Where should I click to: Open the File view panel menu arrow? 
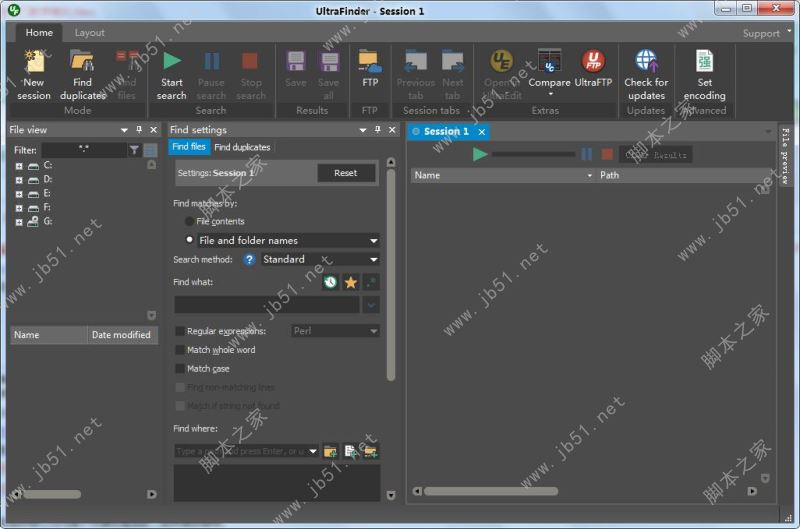124,130
